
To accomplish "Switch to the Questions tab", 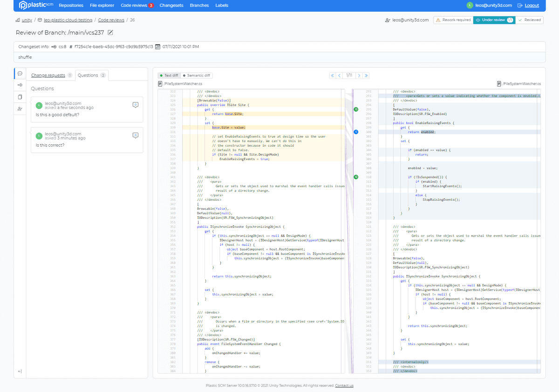I will click(92, 75).
